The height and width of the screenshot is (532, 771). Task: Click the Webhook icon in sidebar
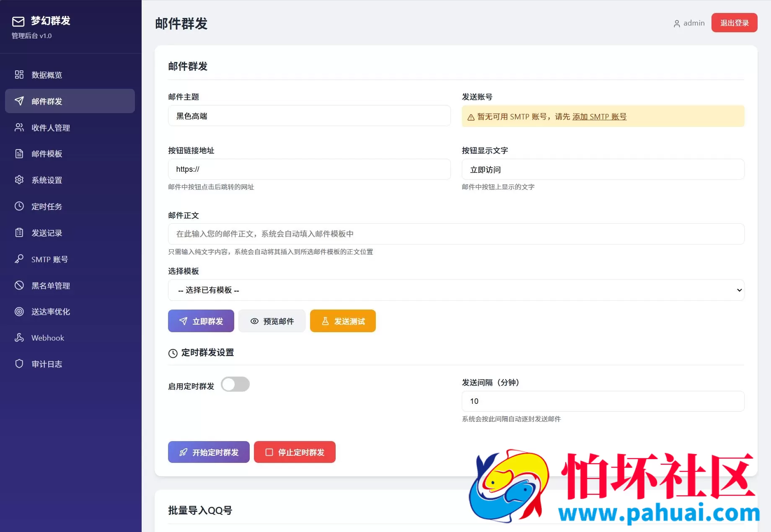tap(19, 338)
